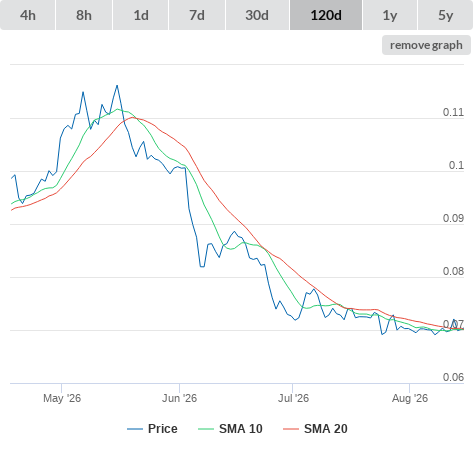Click the price peak point in mid-May
The width and height of the screenshot is (474, 455).
click(x=117, y=86)
